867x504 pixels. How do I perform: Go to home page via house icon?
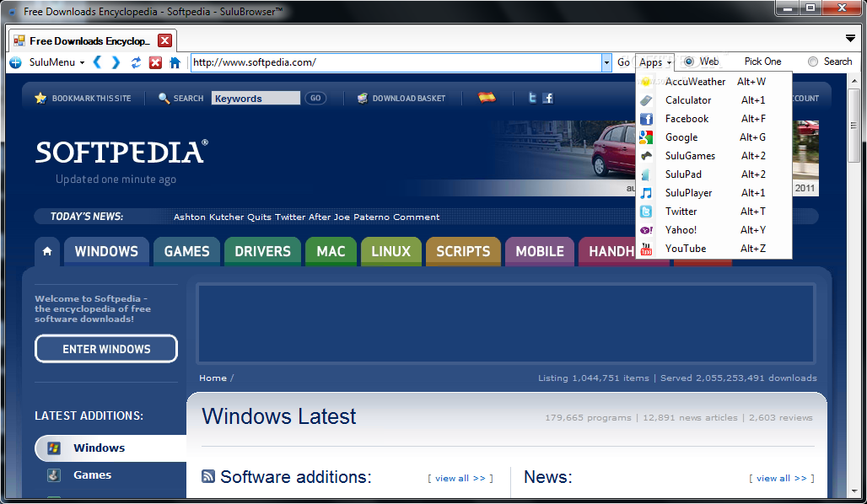[175, 62]
